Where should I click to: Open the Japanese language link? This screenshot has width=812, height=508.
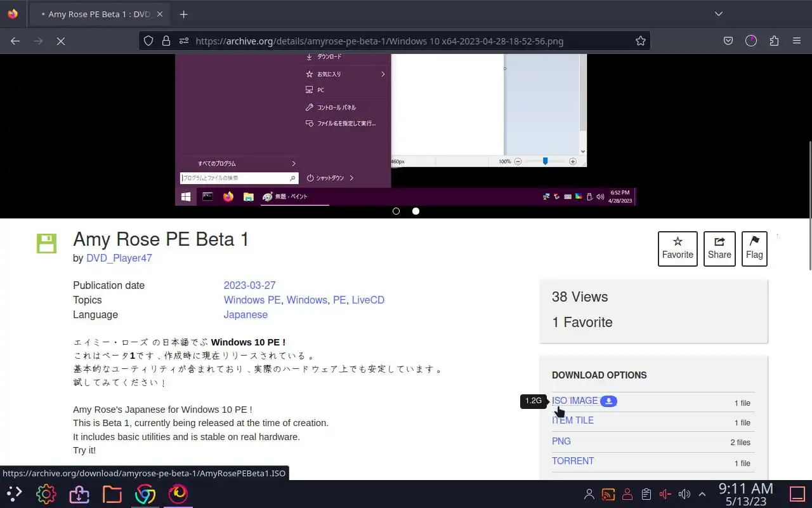click(246, 314)
